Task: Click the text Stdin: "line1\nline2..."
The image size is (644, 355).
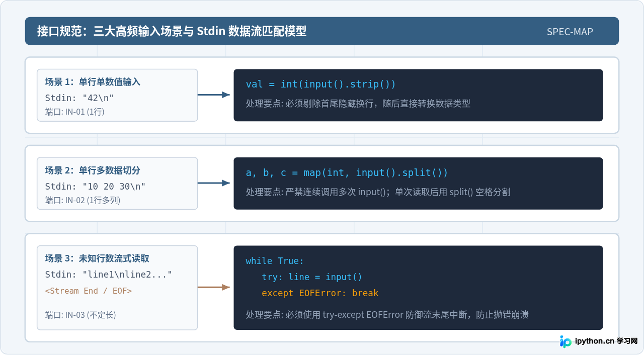Action: point(109,275)
